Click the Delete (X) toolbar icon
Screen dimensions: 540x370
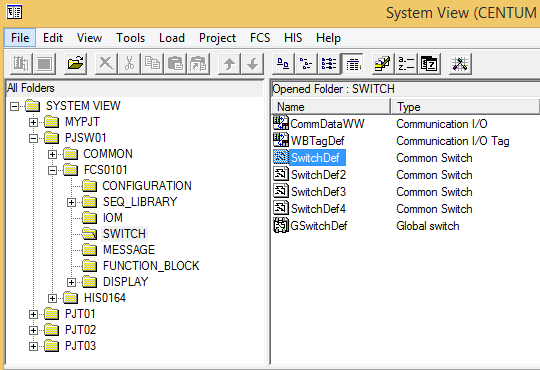[106, 64]
